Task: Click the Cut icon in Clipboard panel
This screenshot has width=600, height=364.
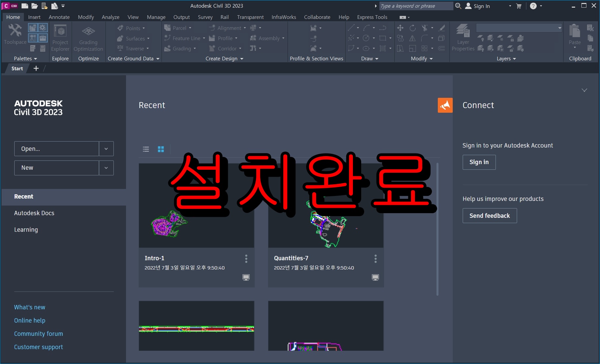Action: 590,28
